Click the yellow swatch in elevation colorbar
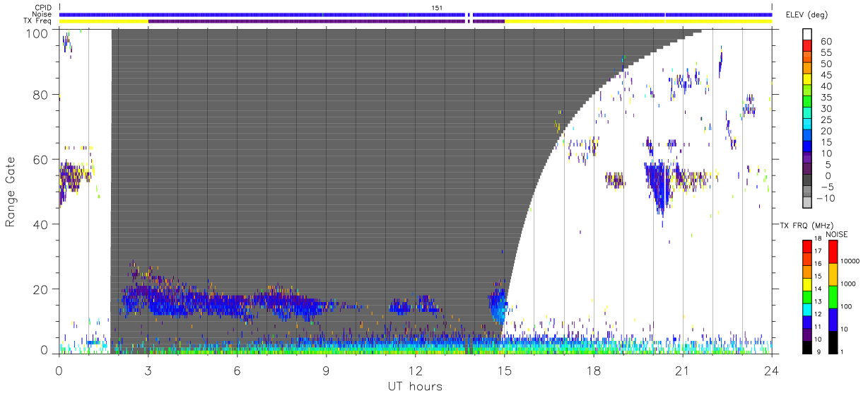Screen dimensions: 868x401 (809, 81)
